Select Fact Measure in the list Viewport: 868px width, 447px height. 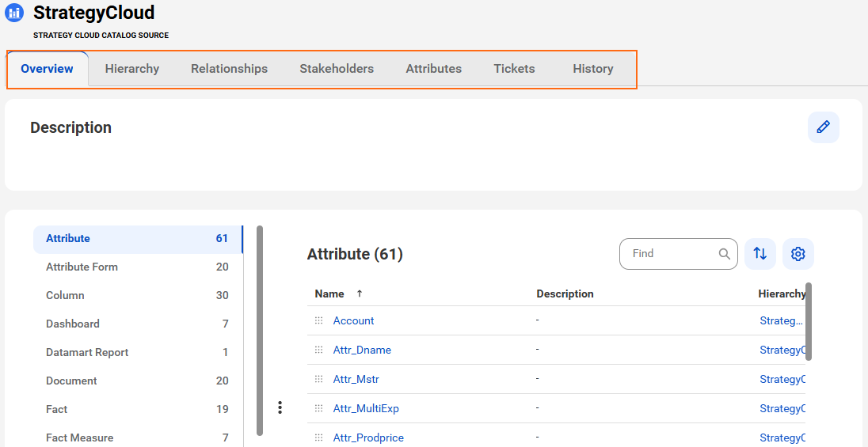coord(137,438)
